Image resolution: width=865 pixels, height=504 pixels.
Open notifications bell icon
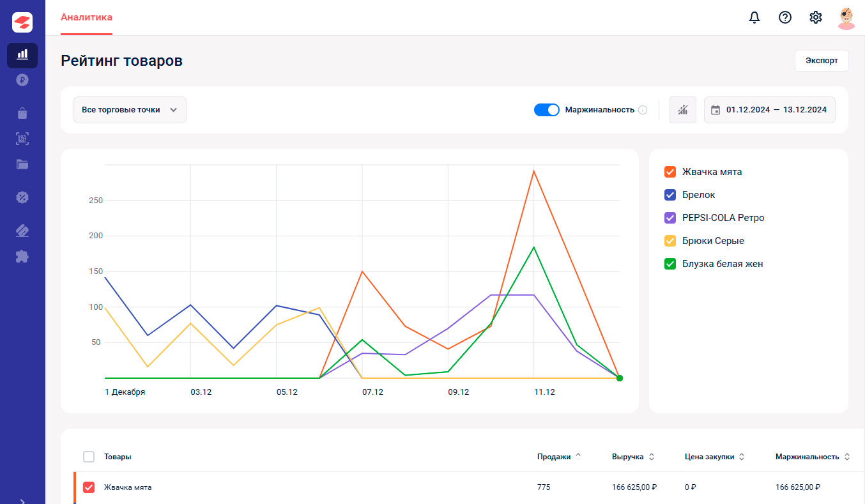pyautogui.click(x=754, y=17)
